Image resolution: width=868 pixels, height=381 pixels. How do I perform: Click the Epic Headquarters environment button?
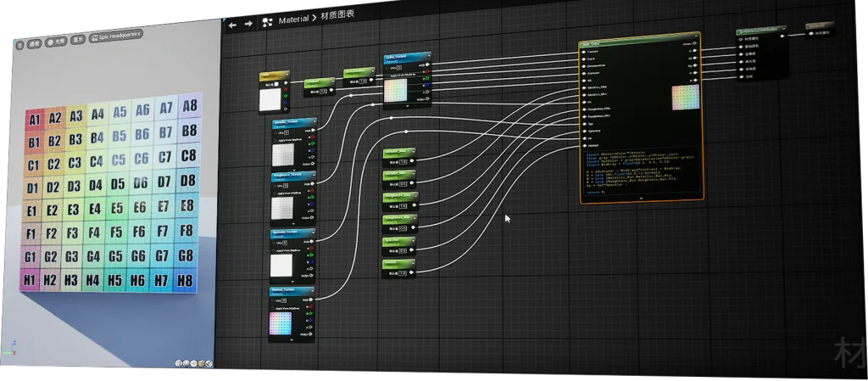click(x=115, y=36)
